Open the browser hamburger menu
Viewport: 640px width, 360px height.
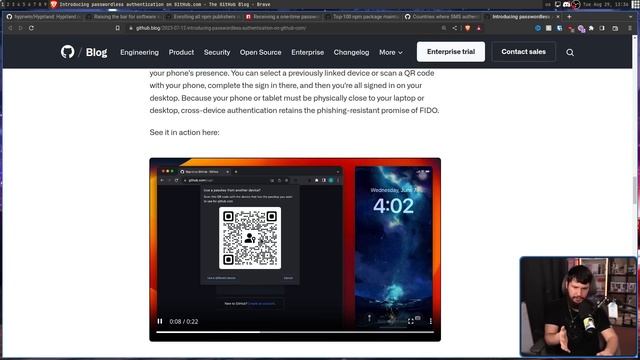coord(630,28)
